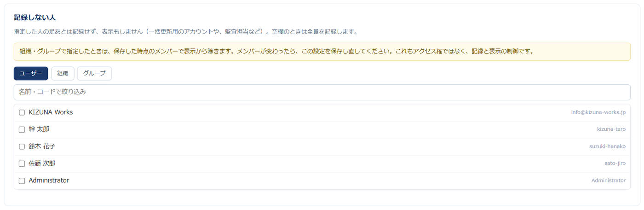Switch to the 組織 tab
Screen dimensions: 644x210
coord(63,73)
